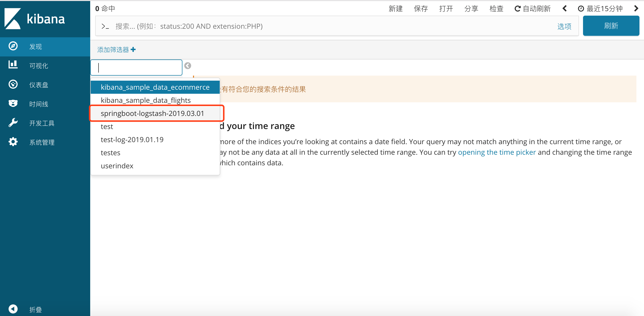
Task: Step time range backward with left chevron
Action: (x=564, y=9)
